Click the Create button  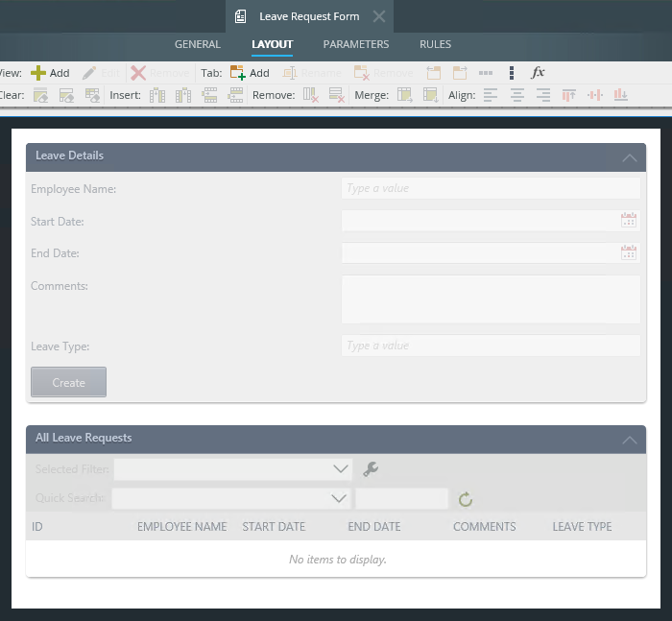pyautogui.click(x=68, y=382)
